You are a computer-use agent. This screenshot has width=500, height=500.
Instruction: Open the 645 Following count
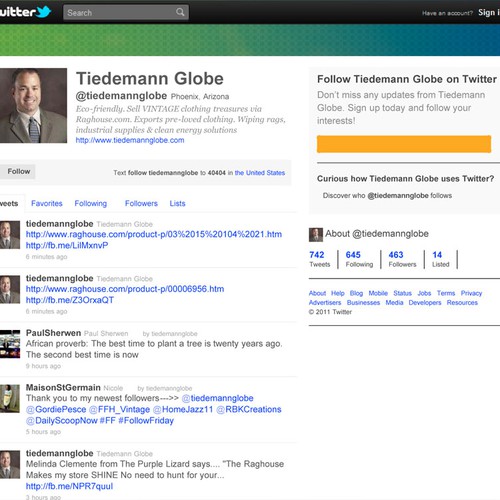pyautogui.click(x=359, y=259)
